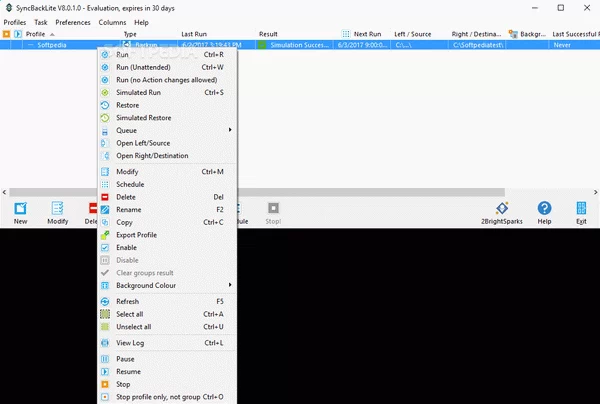Click the Help toolbar icon
This screenshot has height=404, width=600.
(544, 211)
